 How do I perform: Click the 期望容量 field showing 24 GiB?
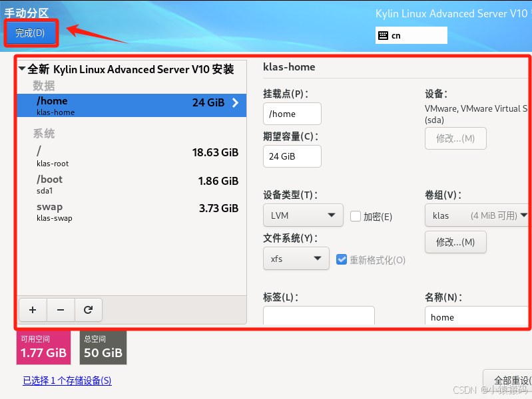pyautogui.click(x=292, y=156)
